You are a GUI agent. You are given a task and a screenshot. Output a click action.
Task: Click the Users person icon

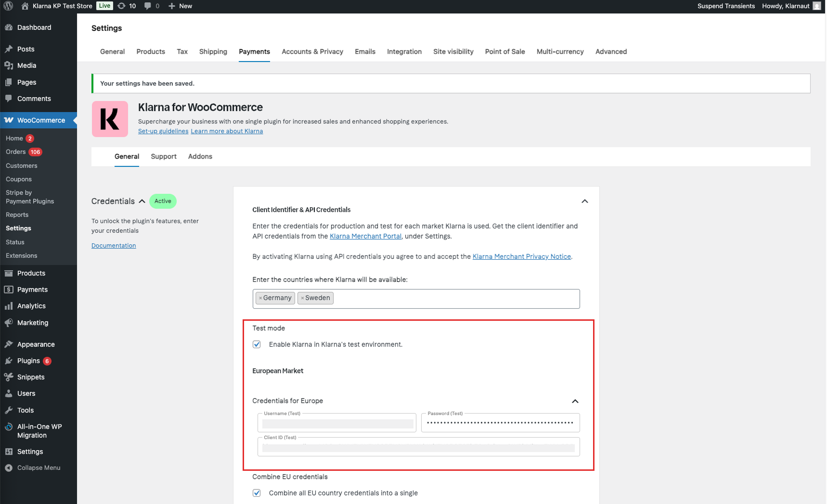[9, 393]
